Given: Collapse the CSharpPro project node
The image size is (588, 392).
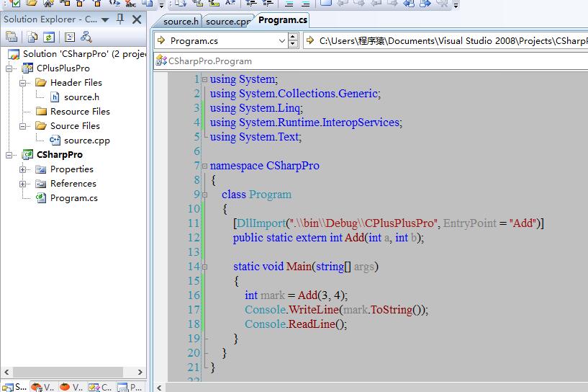Looking at the screenshot, I should (9, 155).
